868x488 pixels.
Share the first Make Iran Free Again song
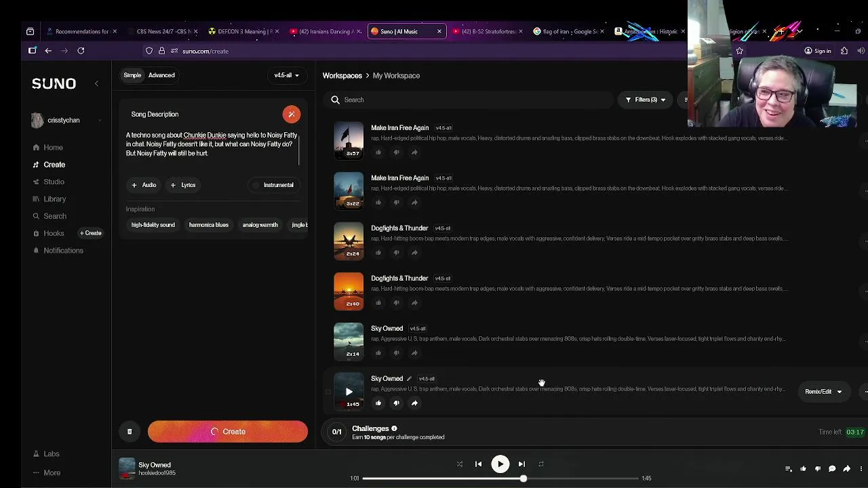tap(415, 152)
